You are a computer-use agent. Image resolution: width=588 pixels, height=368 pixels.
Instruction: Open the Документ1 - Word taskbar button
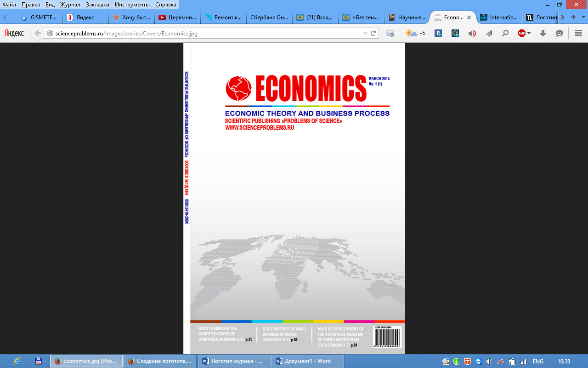(x=308, y=361)
